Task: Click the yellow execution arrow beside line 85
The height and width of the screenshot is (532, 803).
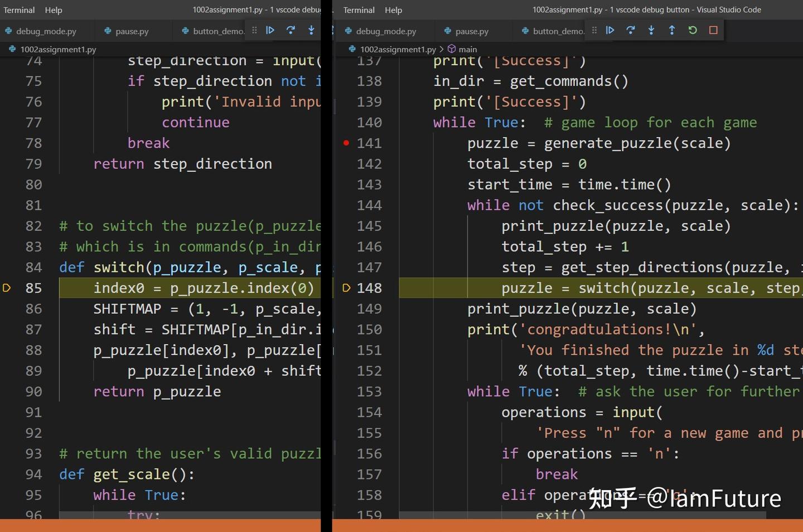Action: 7,288
